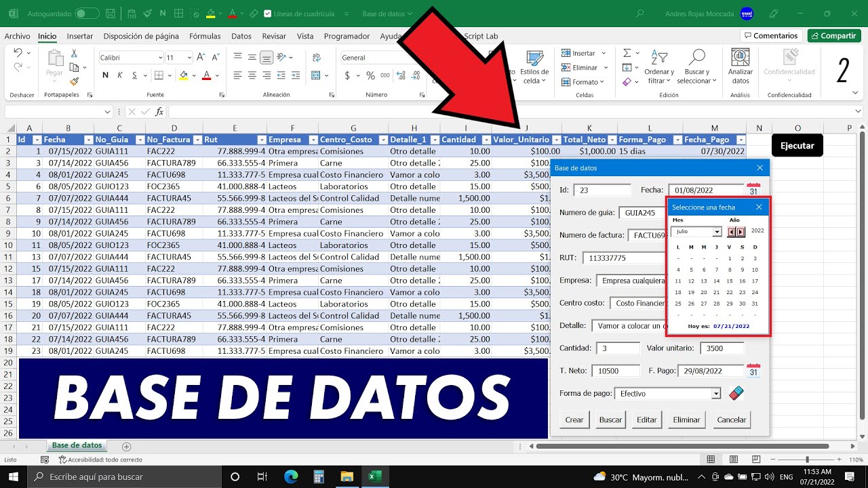Click the Format Painter brush icon
This screenshot has width=868, height=488.
[x=74, y=81]
